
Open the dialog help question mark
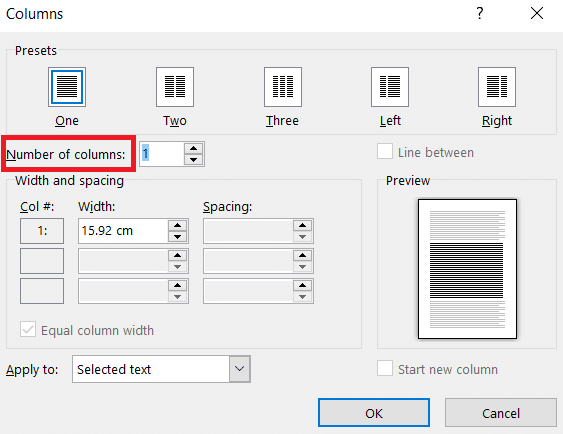[x=480, y=14]
